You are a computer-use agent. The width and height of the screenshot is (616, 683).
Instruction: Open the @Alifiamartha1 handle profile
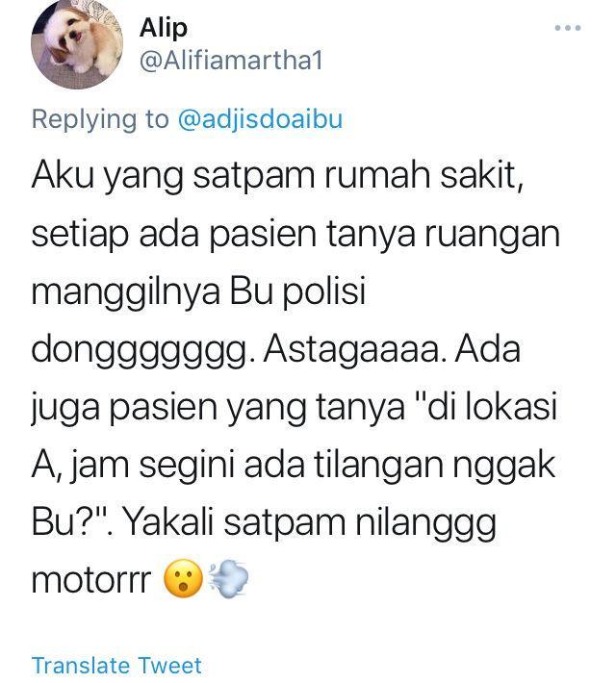tap(231, 61)
